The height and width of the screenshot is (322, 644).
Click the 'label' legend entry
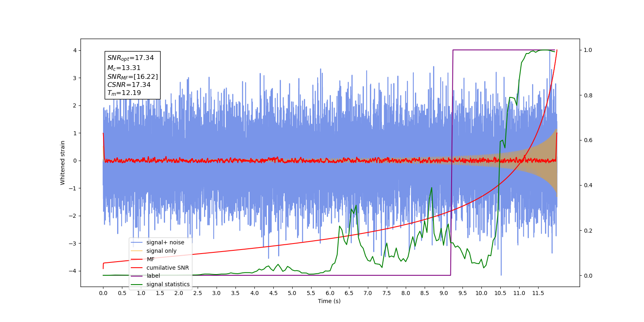point(153,276)
